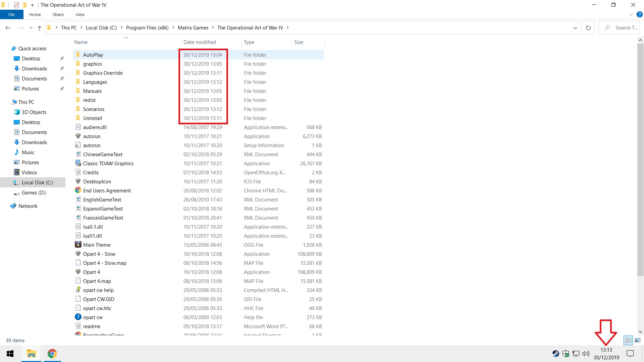Switch to the View ribbon tab

tap(80, 14)
